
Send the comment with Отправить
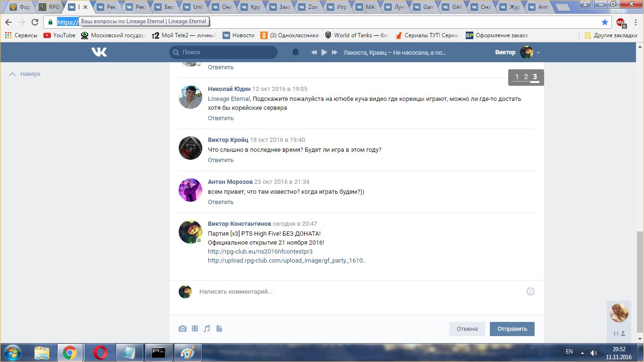click(x=512, y=329)
